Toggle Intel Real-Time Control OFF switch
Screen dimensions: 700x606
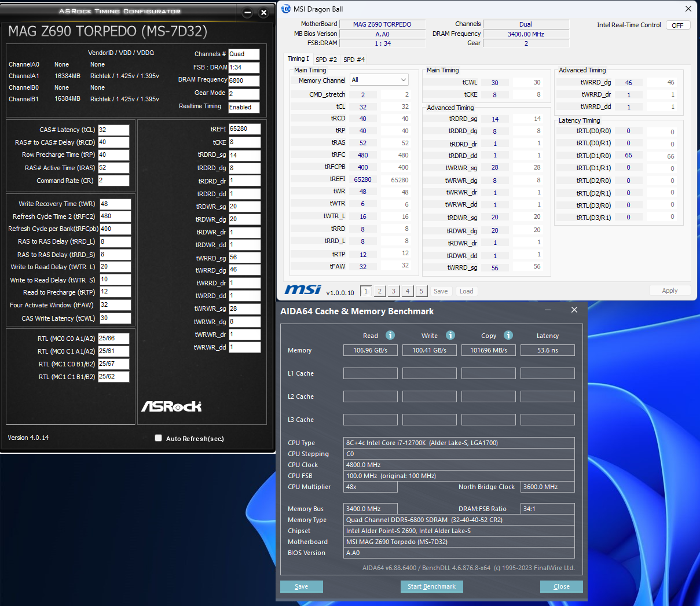(x=677, y=25)
